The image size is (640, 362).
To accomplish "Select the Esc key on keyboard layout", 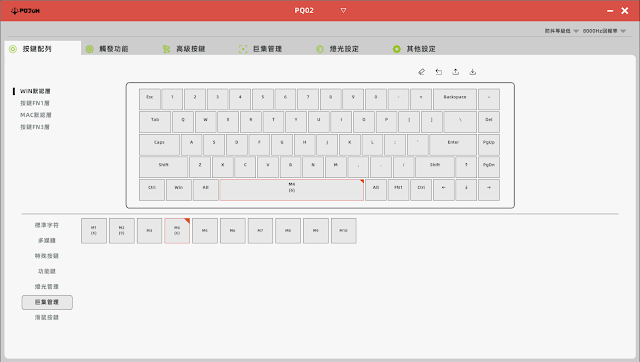I will pyautogui.click(x=150, y=99).
